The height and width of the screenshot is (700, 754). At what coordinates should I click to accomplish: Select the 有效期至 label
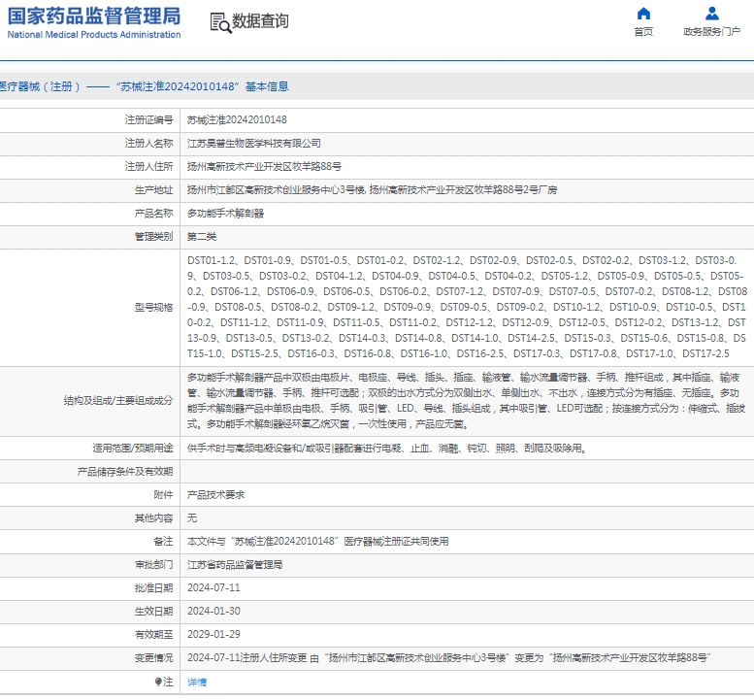coord(153,635)
